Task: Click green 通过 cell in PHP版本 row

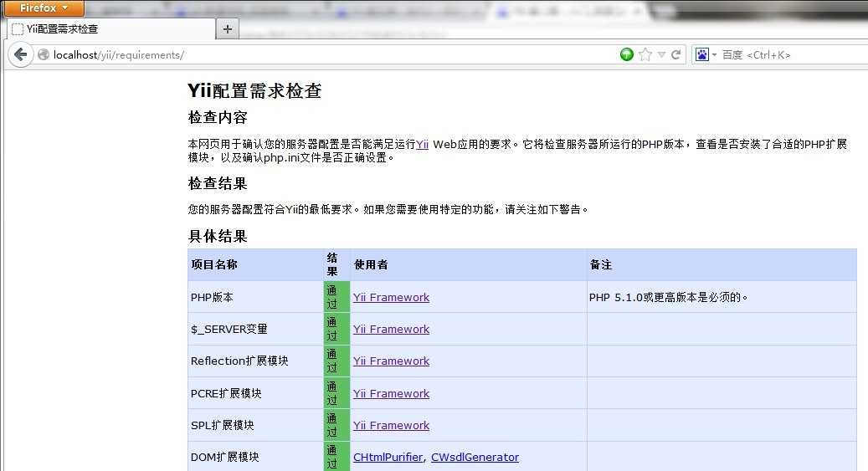Action: tap(337, 297)
